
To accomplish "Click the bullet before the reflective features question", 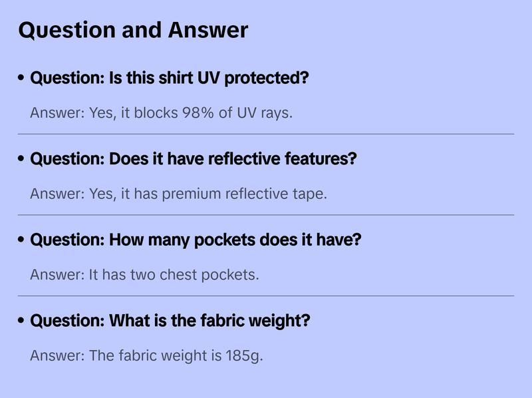I will [22, 160].
